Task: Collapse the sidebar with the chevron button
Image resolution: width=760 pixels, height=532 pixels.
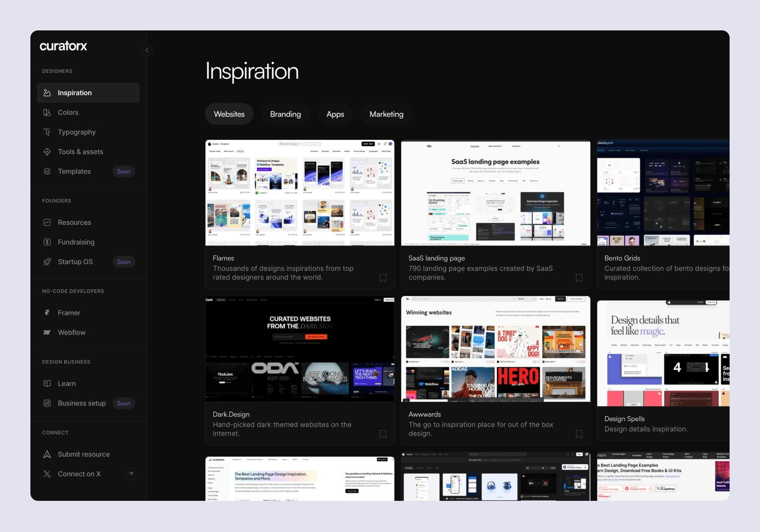Action: coord(147,50)
